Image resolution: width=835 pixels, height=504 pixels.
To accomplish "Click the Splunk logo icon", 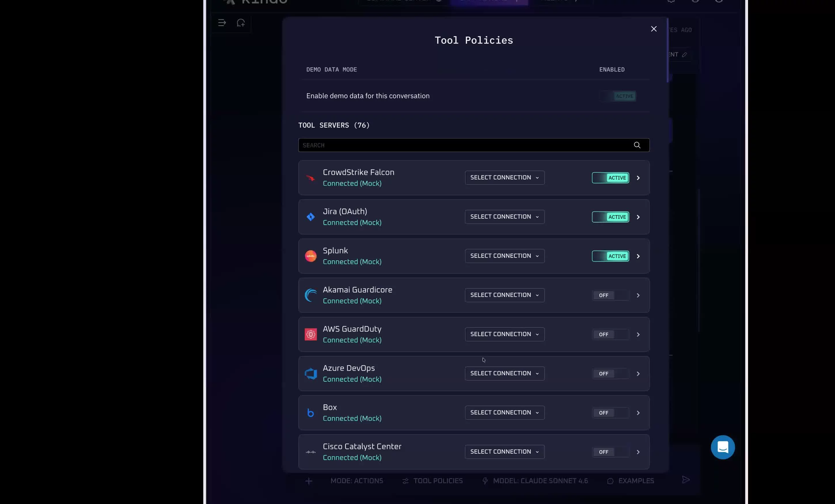I will pos(310,256).
